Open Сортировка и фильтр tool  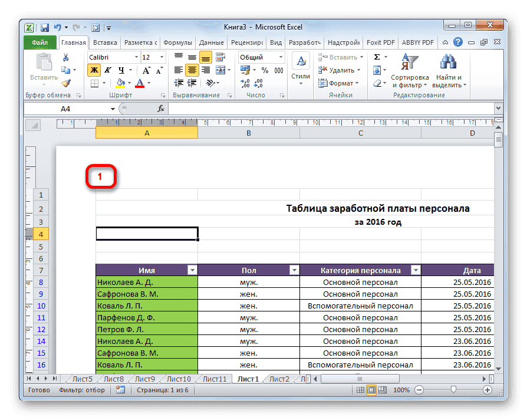[x=410, y=71]
